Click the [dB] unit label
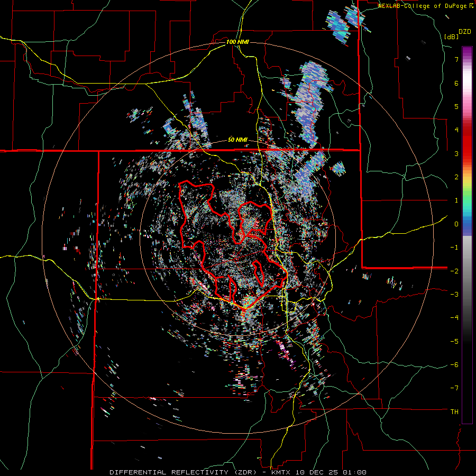Screen dimensions: 476x476 [452, 36]
